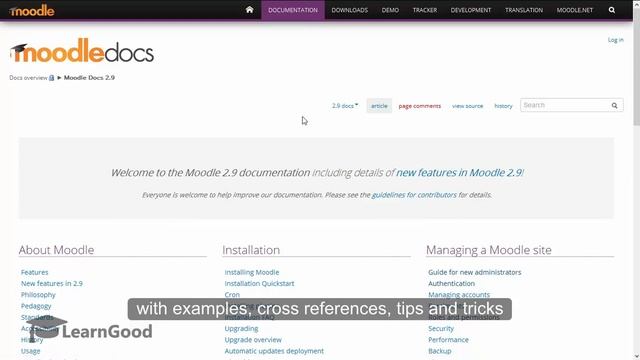Open the Moodle.net menu item

(x=574, y=10)
